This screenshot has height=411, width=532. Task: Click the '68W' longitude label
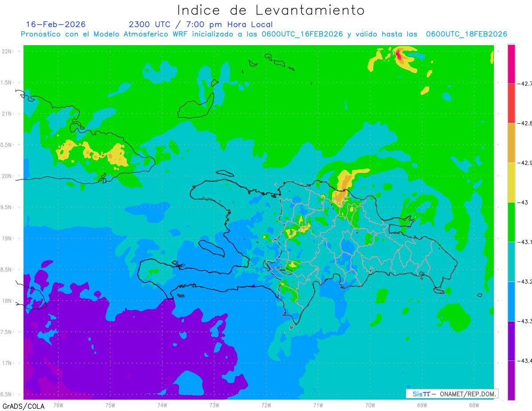[x=473, y=405]
